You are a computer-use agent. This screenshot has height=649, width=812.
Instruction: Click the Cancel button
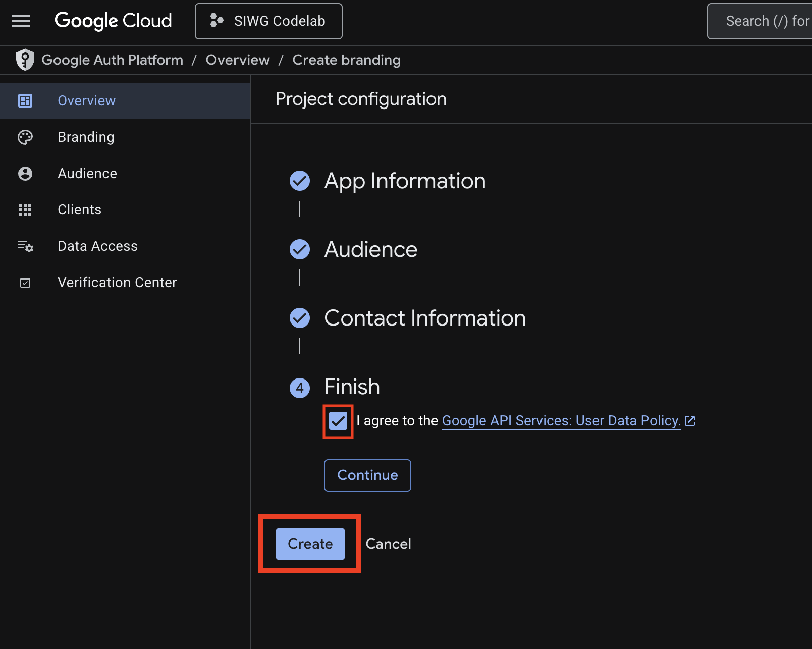(x=388, y=544)
